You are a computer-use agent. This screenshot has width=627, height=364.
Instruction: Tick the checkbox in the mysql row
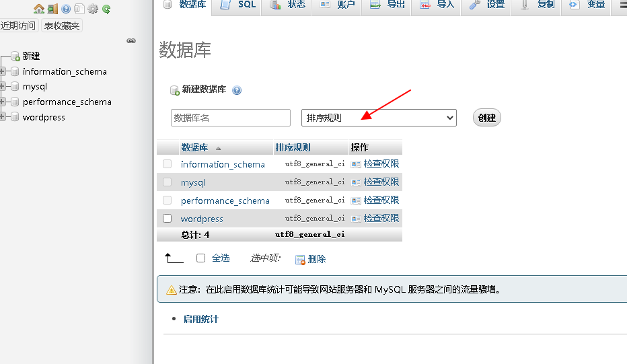[x=168, y=182]
